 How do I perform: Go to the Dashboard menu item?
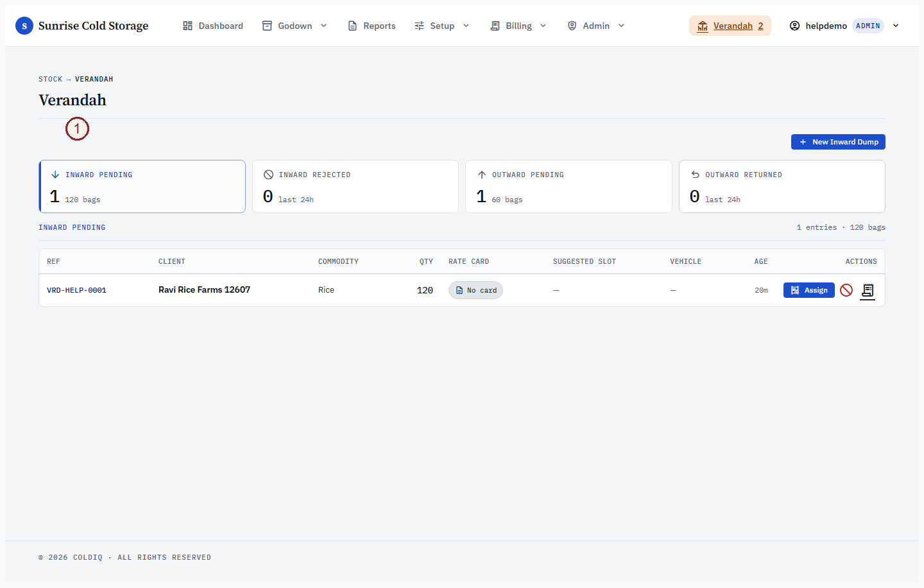213,26
